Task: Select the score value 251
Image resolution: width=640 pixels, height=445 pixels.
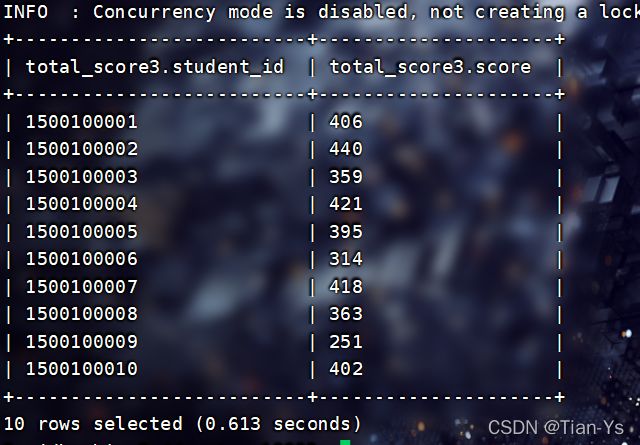Action: (x=346, y=341)
